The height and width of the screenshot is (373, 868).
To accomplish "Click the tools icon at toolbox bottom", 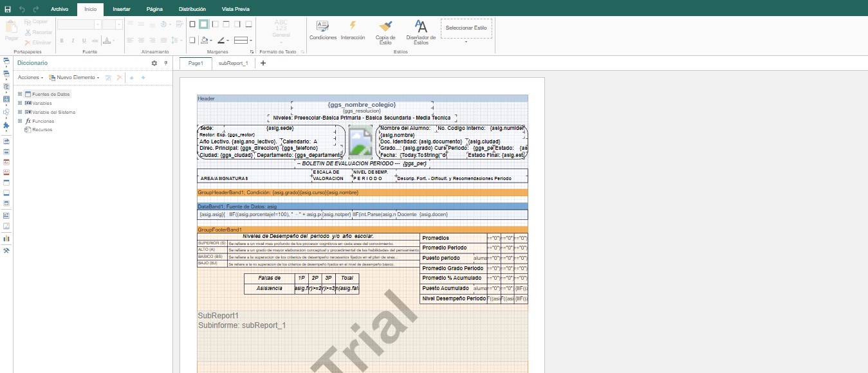I will pos(6,251).
